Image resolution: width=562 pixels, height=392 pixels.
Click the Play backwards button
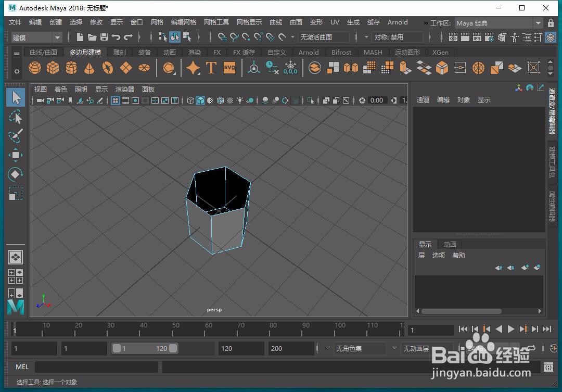click(499, 329)
